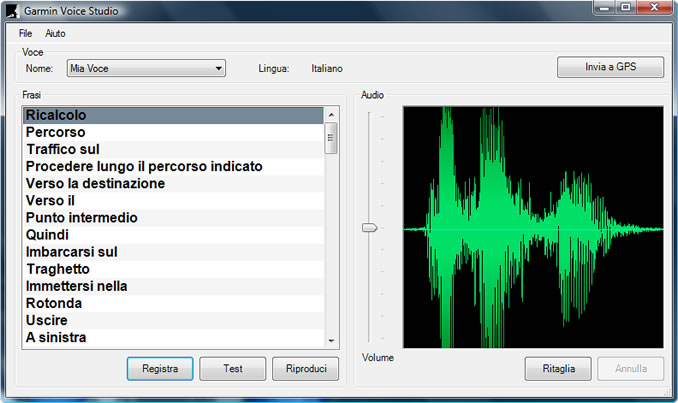Select the A sinistra phrase
Image resolution: width=678 pixels, height=403 pixels.
173,337
